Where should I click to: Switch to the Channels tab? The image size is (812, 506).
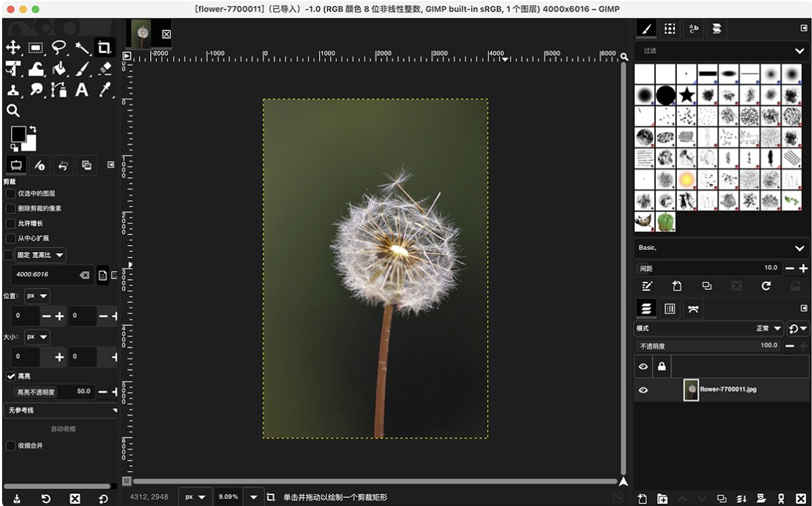point(669,309)
